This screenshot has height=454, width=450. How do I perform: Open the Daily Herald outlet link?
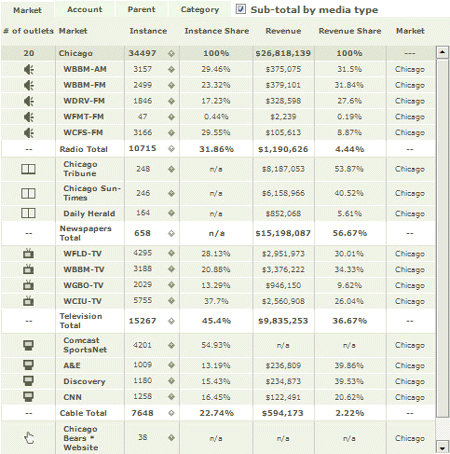point(89,214)
